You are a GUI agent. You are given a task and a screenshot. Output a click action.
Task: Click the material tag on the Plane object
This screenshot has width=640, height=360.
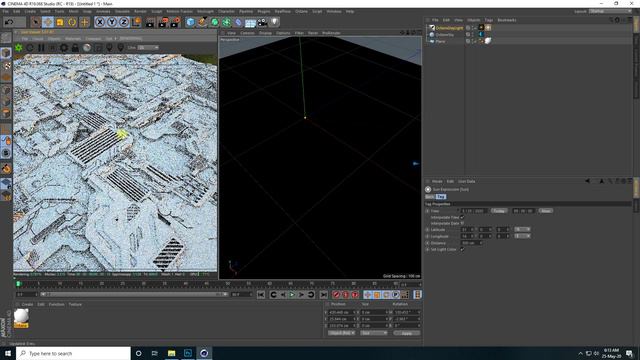click(488, 41)
